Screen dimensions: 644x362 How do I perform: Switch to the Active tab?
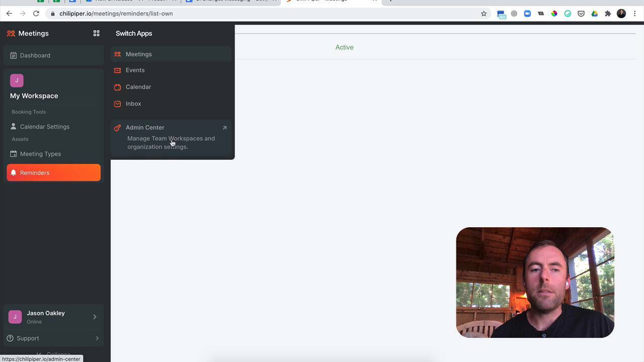pyautogui.click(x=344, y=47)
